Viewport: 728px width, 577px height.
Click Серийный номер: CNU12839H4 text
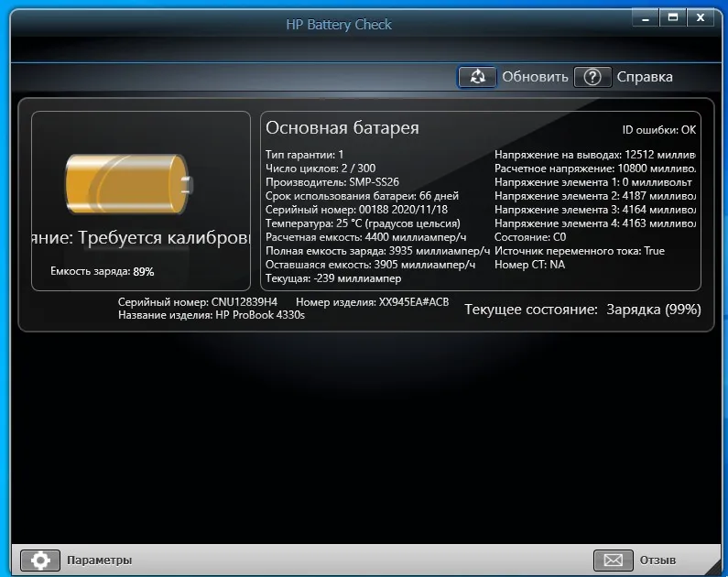point(197,302)
